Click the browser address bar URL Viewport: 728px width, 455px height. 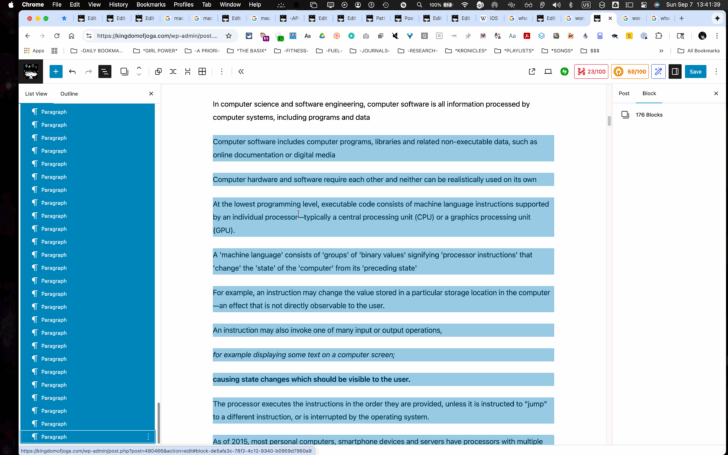pyautogui.click(x=157, y=36)
